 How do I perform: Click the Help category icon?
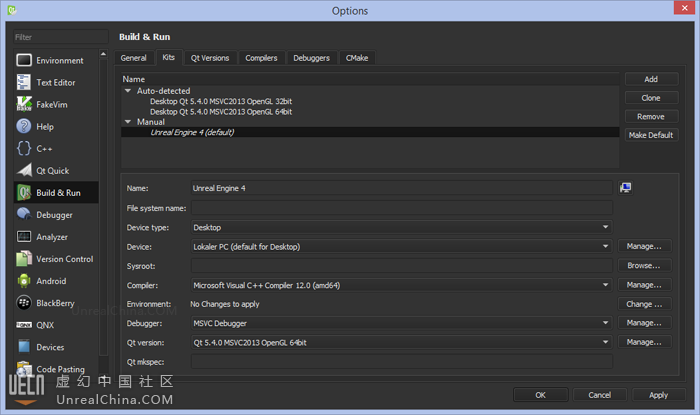[24, 126]
